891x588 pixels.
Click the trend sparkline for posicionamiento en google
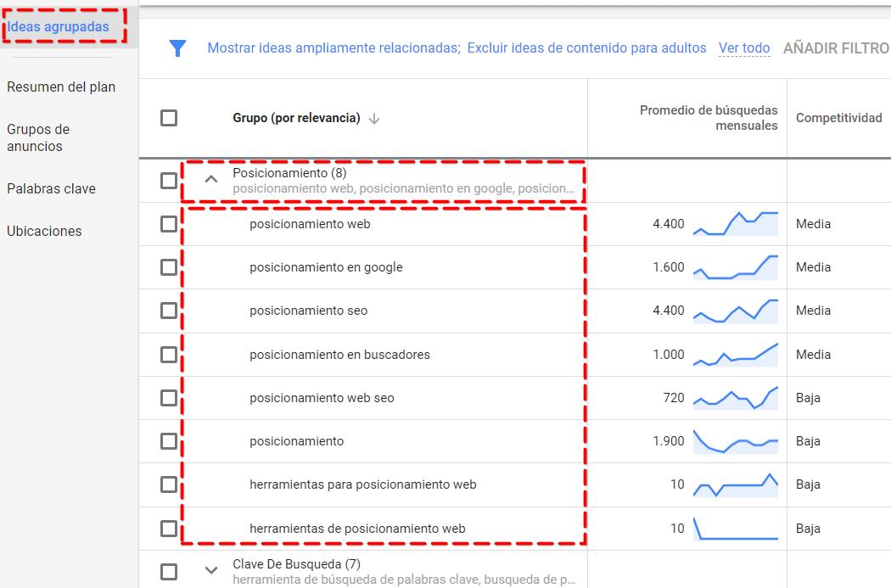coord(735,267)
